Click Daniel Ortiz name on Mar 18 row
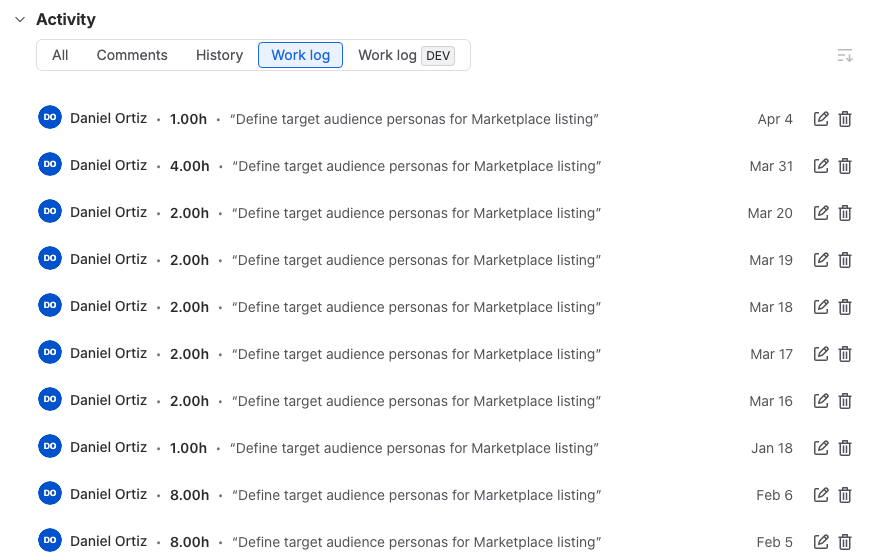This screenshot has width=880, height=560. [x=108, y=306]
